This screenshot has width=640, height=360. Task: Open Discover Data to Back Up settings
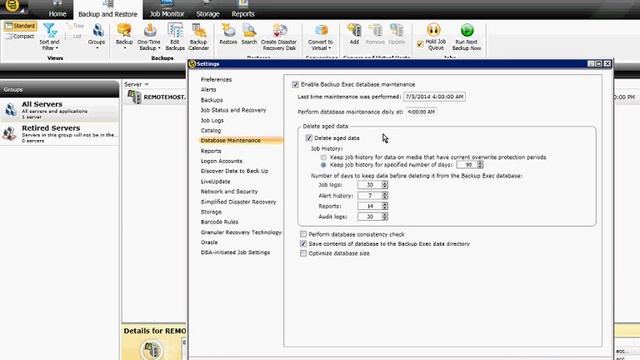click(235, 171)
